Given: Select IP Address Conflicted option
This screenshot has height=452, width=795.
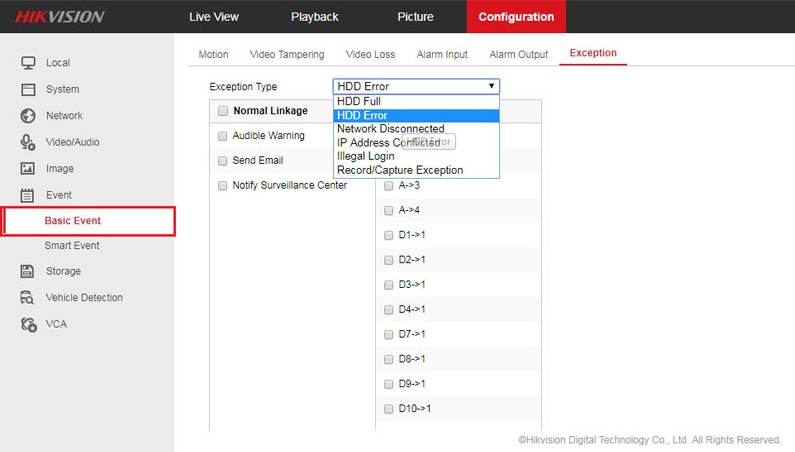Looking at the screenshot, I should click(416, 143).
